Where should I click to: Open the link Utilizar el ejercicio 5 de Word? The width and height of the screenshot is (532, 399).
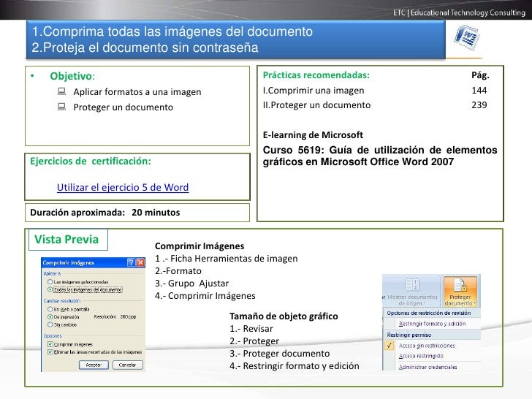pyautogui.click(x=123, y=187)
